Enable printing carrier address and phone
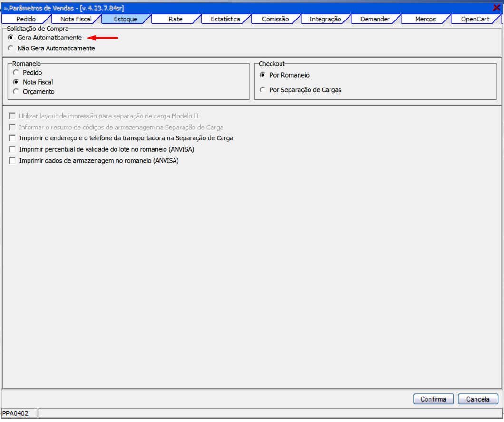This screenshot has height=422, width=504. (12, 138)
